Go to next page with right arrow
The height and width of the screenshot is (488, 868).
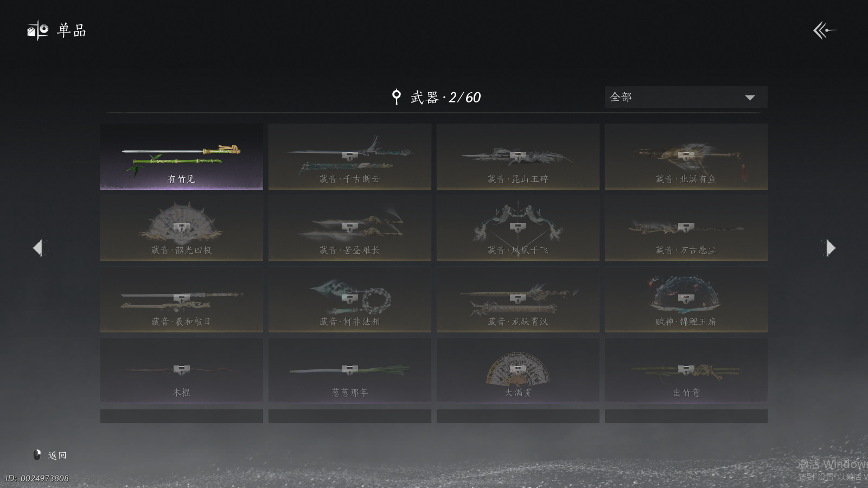click(830, 248)
